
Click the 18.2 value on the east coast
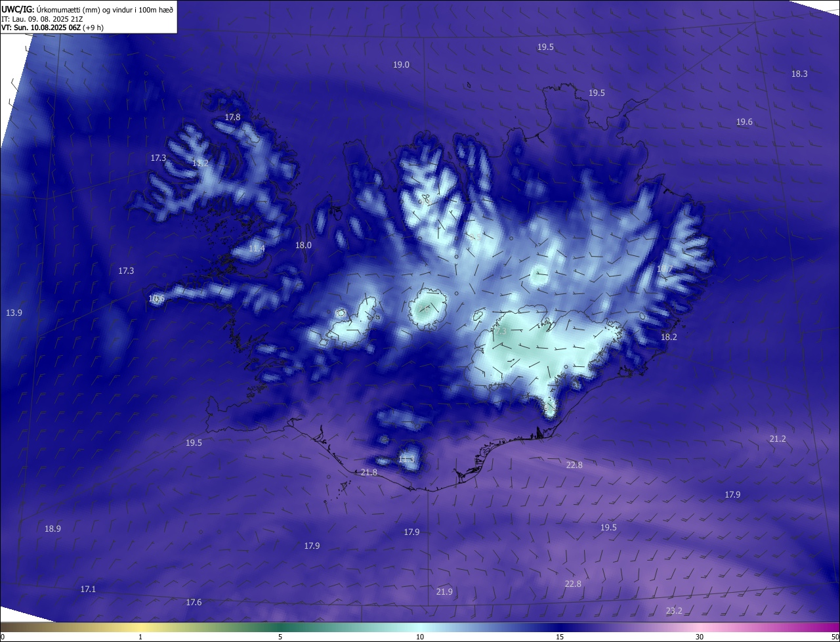(669, 337)
